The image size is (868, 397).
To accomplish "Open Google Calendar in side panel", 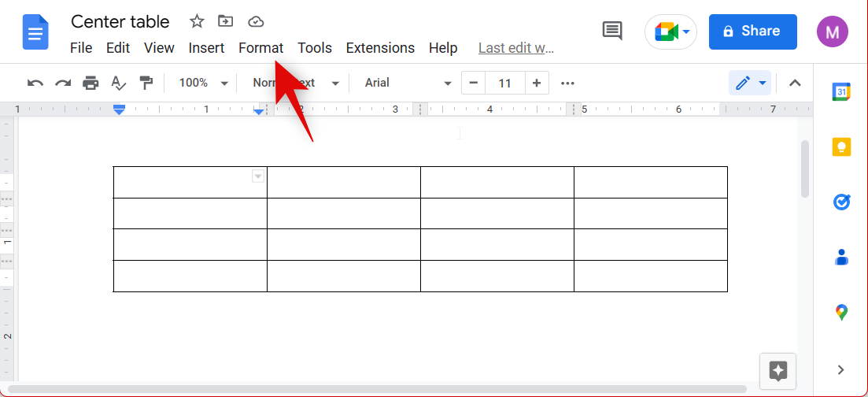I will click(x=841, y=92).
